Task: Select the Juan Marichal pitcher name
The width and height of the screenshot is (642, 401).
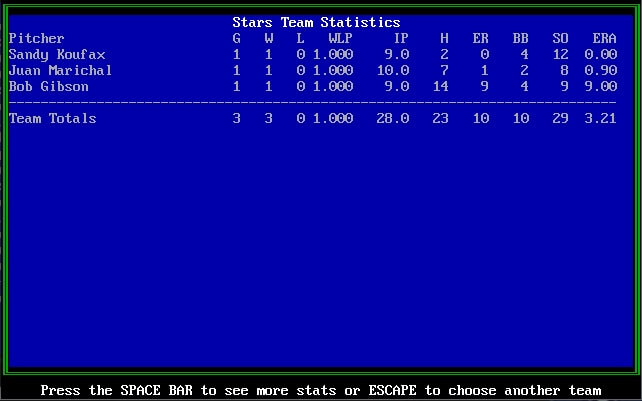Action: pos(60,70)
